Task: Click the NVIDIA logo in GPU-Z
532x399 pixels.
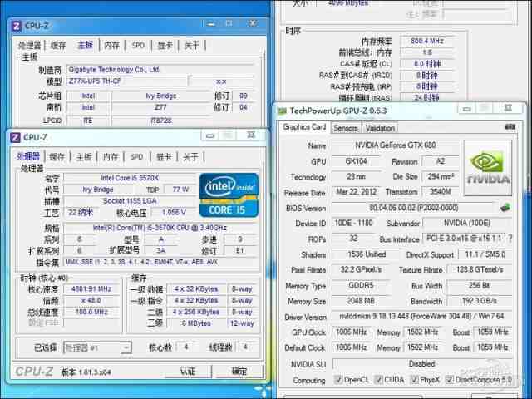Action: tap(488, 168)
